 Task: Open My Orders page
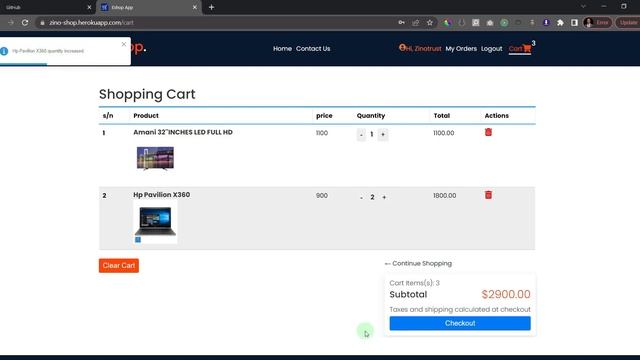[x=461, y=49]
